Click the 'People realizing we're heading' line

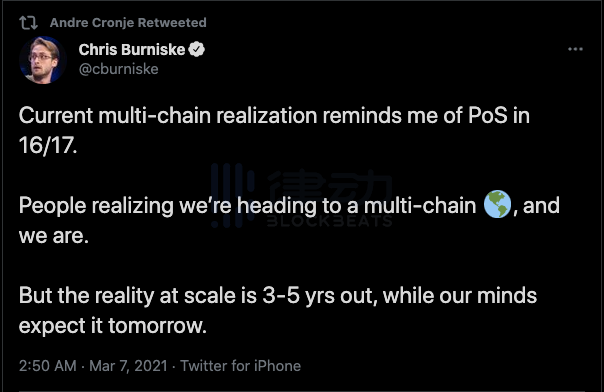[x=289, y=205]
